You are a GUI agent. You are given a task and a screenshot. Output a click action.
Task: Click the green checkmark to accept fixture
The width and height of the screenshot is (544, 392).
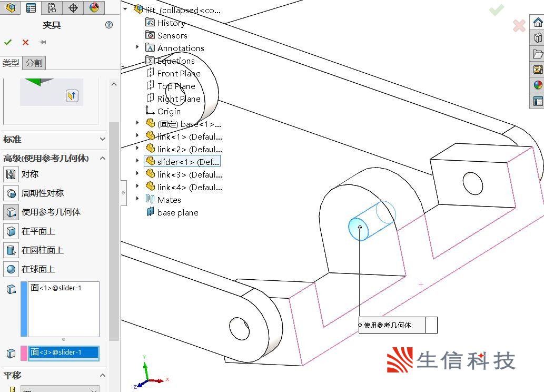pyautogui.click(x=8, y=42)
